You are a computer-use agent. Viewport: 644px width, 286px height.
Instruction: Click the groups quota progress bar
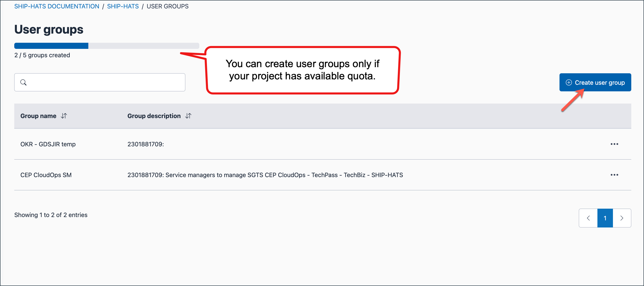click(x=107, y=46)
